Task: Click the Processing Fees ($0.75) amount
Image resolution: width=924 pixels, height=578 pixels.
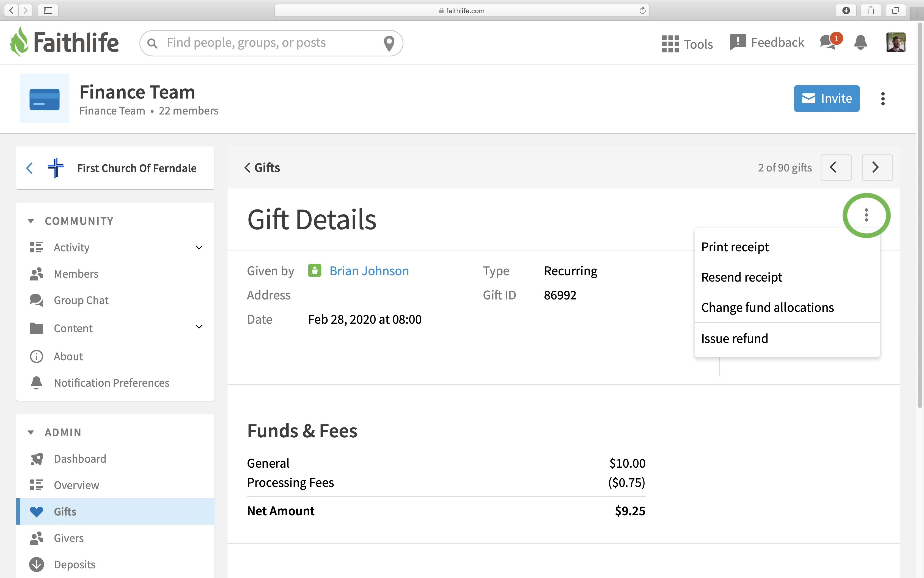Action: coord(626,482)
